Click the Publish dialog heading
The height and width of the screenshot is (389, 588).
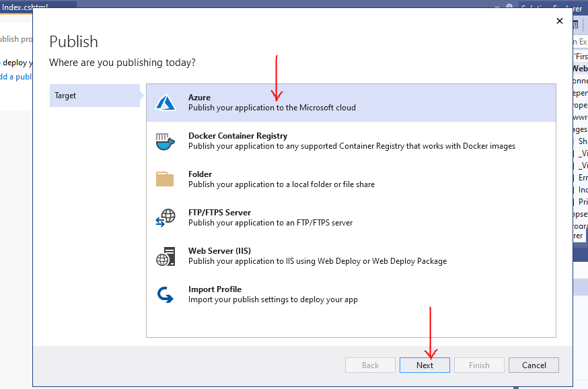[x=73, y=42]
